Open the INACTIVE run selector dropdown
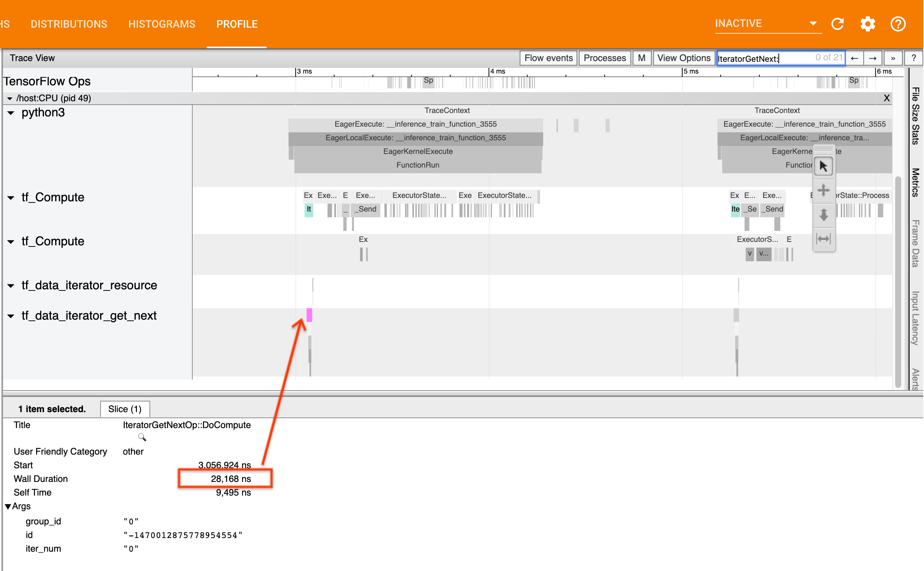Viewport: 924px width, 571px height. pos(813,24)
